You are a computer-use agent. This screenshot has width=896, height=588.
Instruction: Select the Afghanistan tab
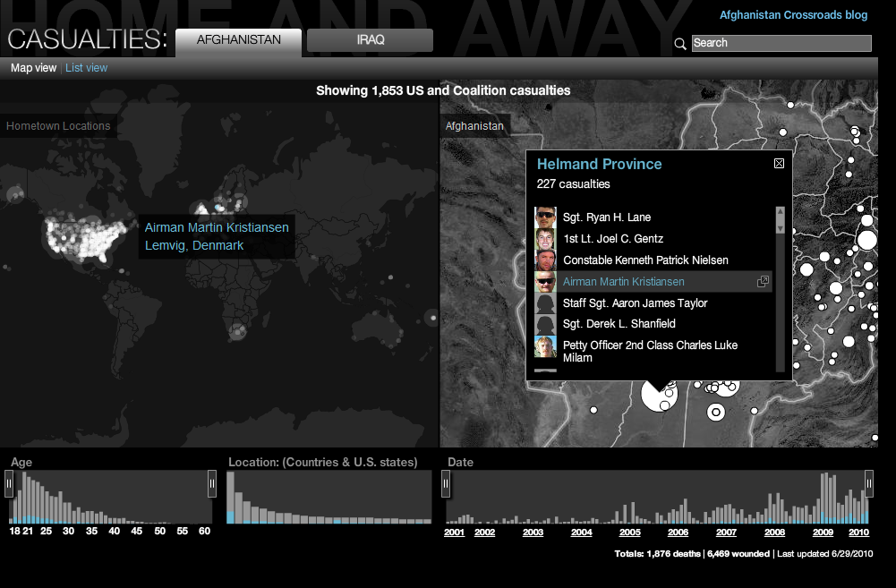click(238, 40)
